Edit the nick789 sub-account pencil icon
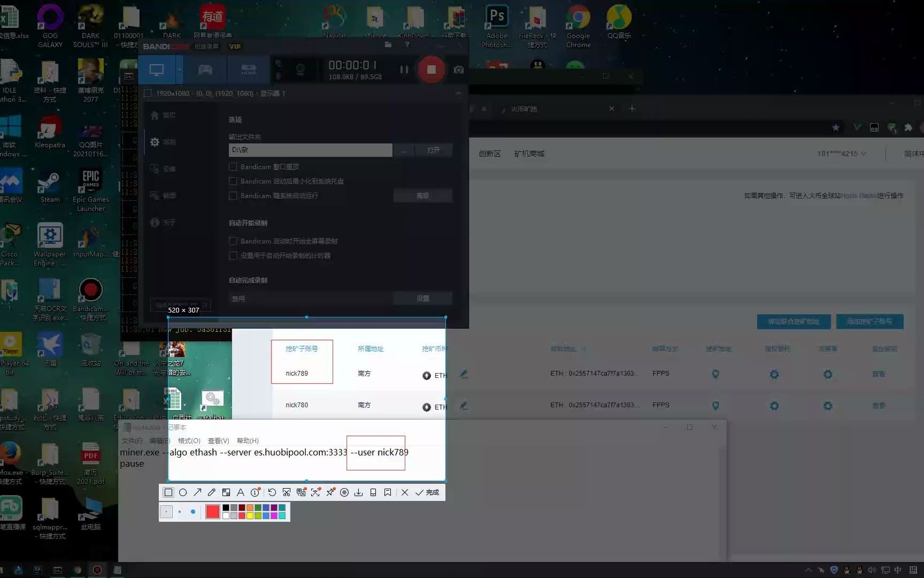 tap(464, 374)
